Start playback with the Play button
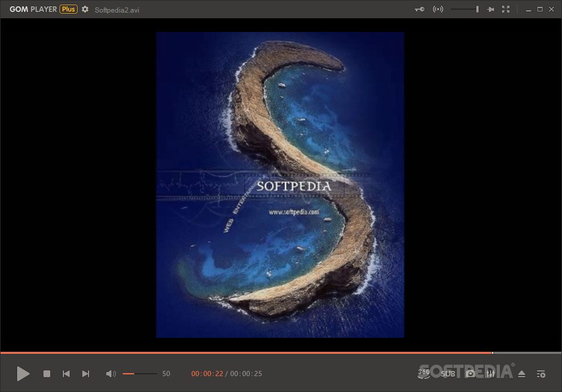 point(23,374)
